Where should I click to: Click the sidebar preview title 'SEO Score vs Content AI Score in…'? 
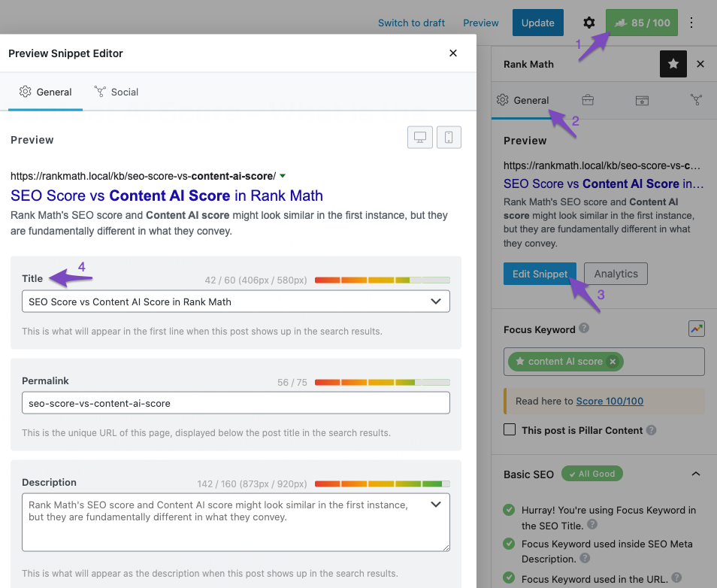pyautogui.click(x=604, y=183)
